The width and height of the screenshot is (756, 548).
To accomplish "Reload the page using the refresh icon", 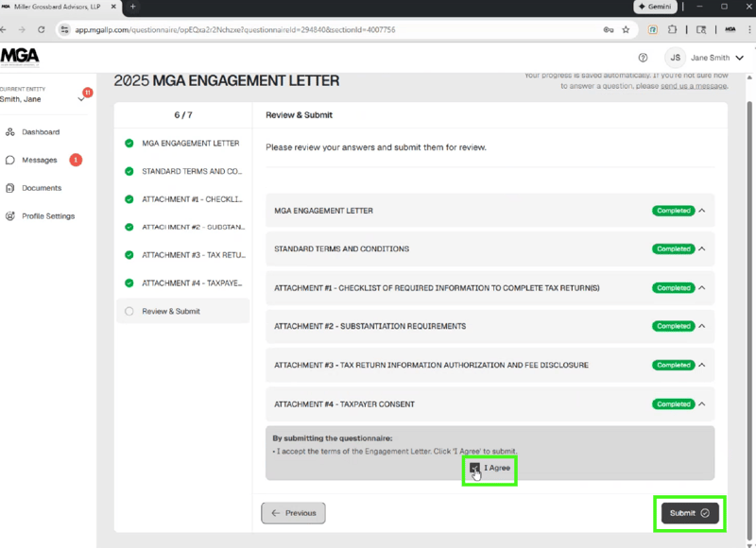I will click(x=42, y=30).
